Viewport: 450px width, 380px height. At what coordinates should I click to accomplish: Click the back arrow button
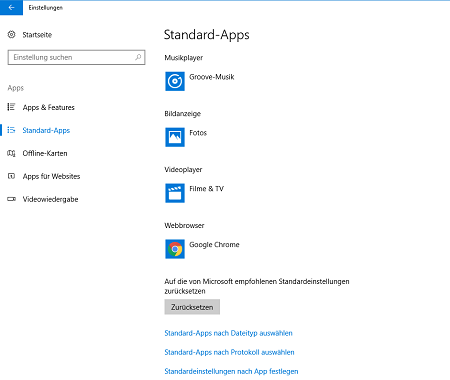tap(11, 7)
